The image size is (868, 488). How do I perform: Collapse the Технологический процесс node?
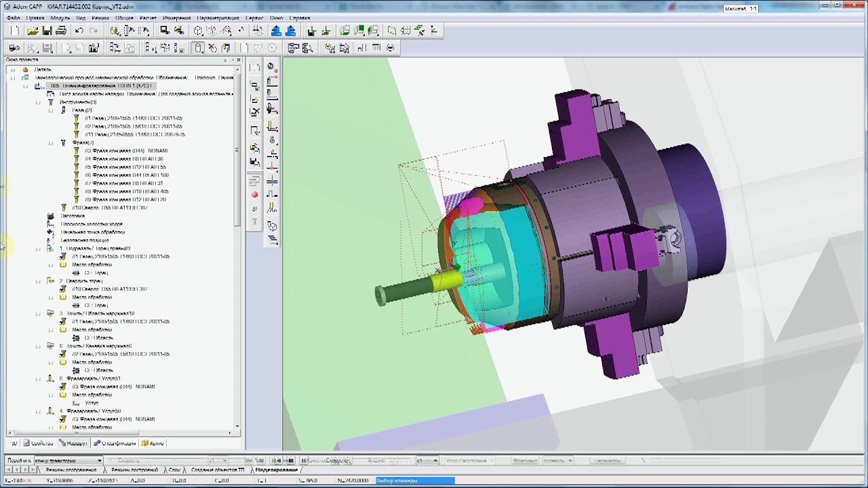[13, 78]
